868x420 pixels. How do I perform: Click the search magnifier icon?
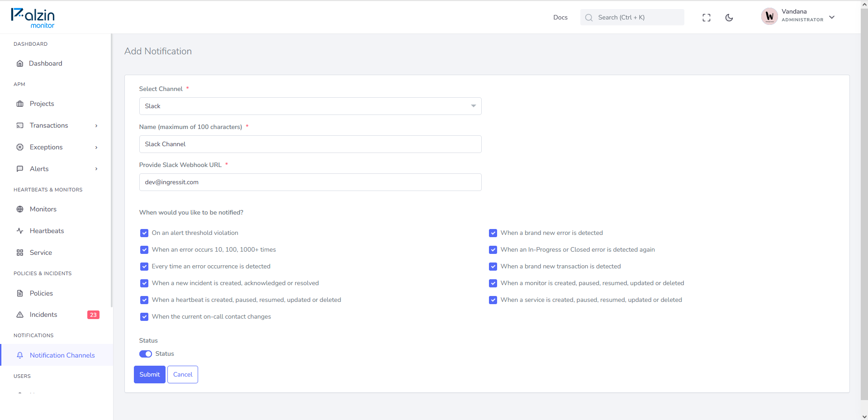(x=589, y=18)
